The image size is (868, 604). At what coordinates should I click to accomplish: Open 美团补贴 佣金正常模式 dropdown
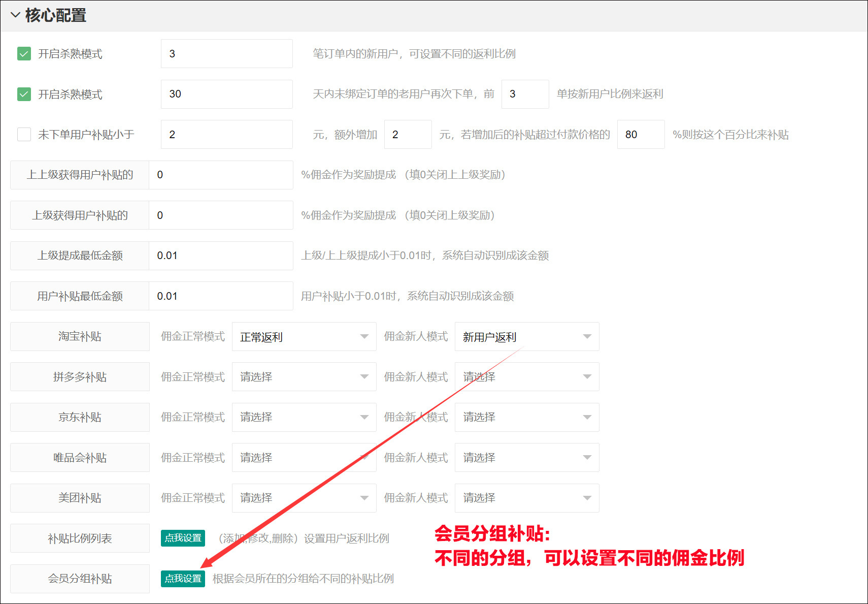304,498
